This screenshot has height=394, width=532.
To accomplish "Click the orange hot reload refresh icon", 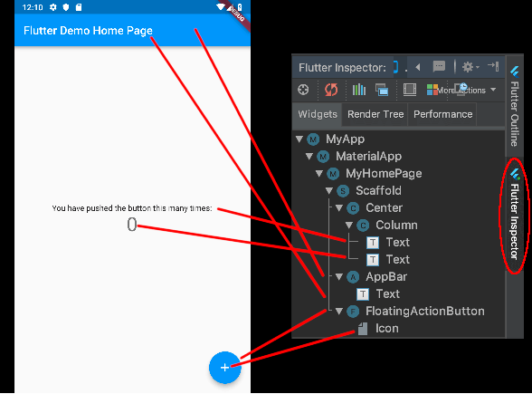I will click(331, 90).
